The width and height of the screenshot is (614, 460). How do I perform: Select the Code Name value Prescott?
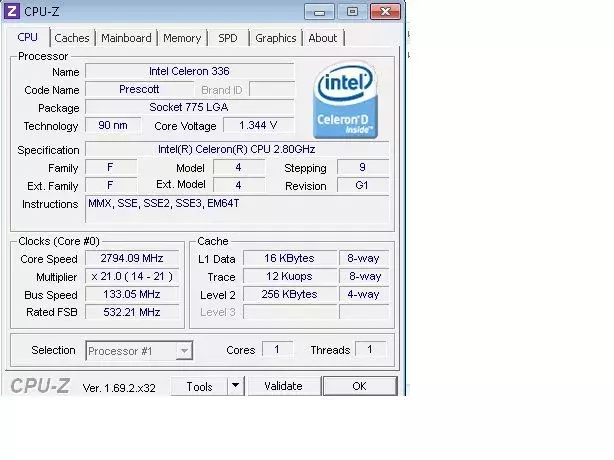(139, 89)
